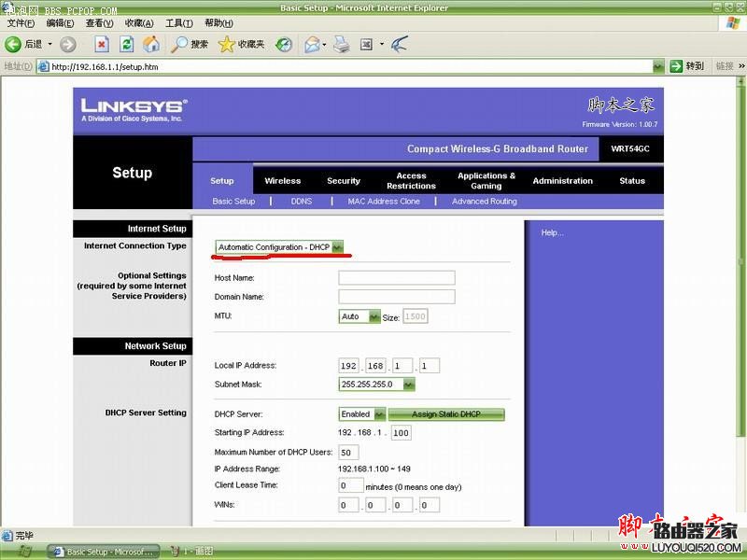Click the Local IP second octet 168 field
The image size is (747, 560).
375,366
